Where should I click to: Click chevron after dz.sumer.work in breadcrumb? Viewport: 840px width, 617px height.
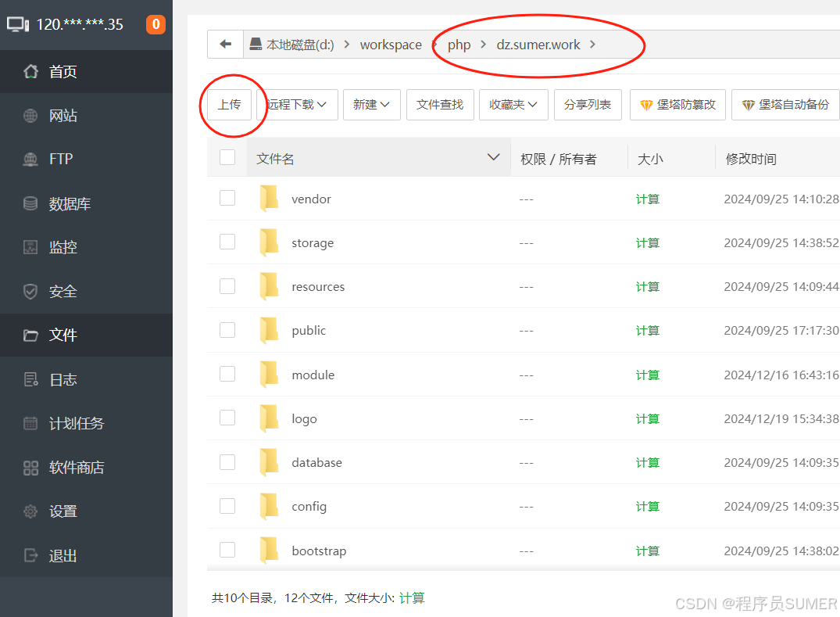tap(592, 44)
